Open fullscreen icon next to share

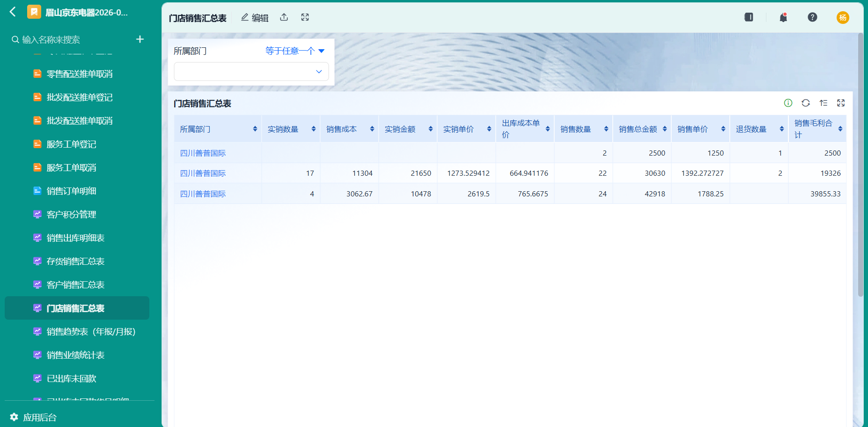click(x=305, y=17)
